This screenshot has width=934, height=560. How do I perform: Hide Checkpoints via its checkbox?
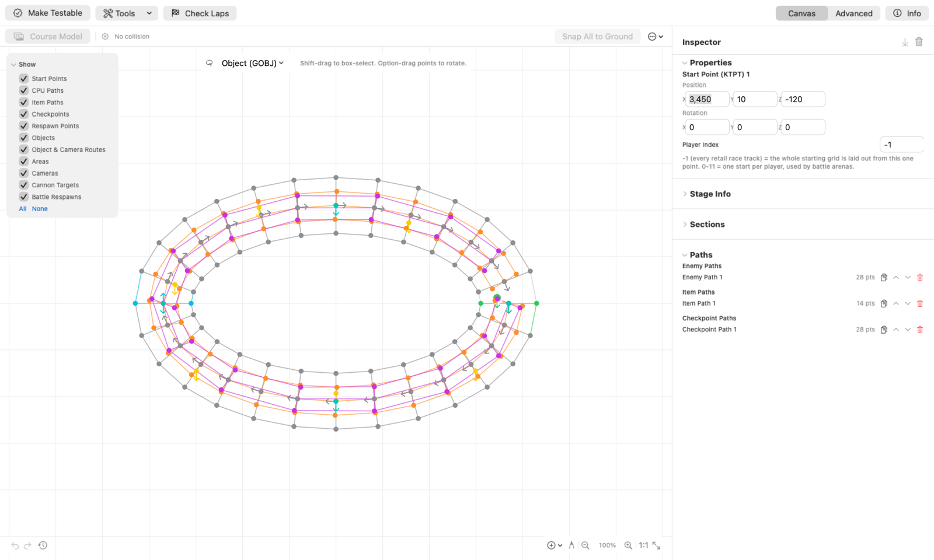(x=24, y=114)
